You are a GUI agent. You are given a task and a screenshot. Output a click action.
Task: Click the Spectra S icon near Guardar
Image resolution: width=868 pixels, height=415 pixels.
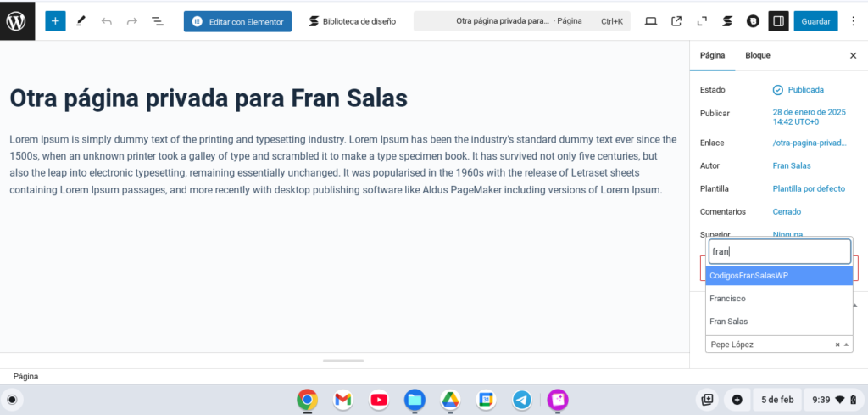pyautogui.click(x=727, y=21)
